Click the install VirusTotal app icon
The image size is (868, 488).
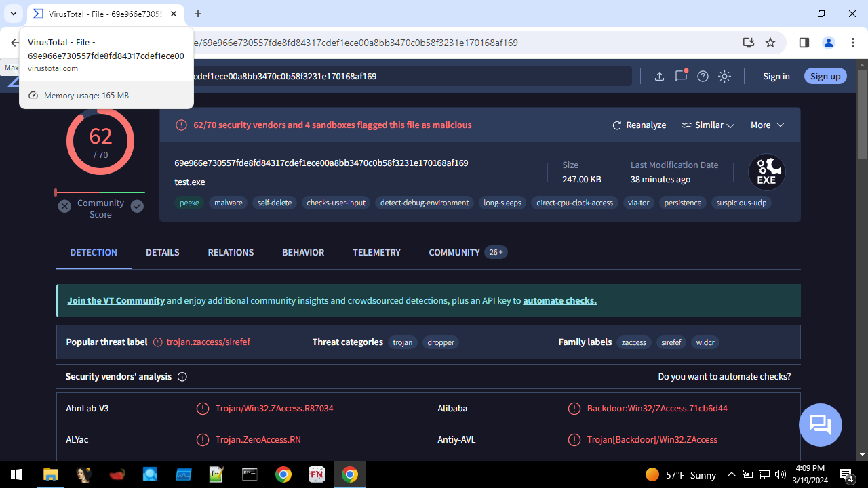(x=748, y=42)
